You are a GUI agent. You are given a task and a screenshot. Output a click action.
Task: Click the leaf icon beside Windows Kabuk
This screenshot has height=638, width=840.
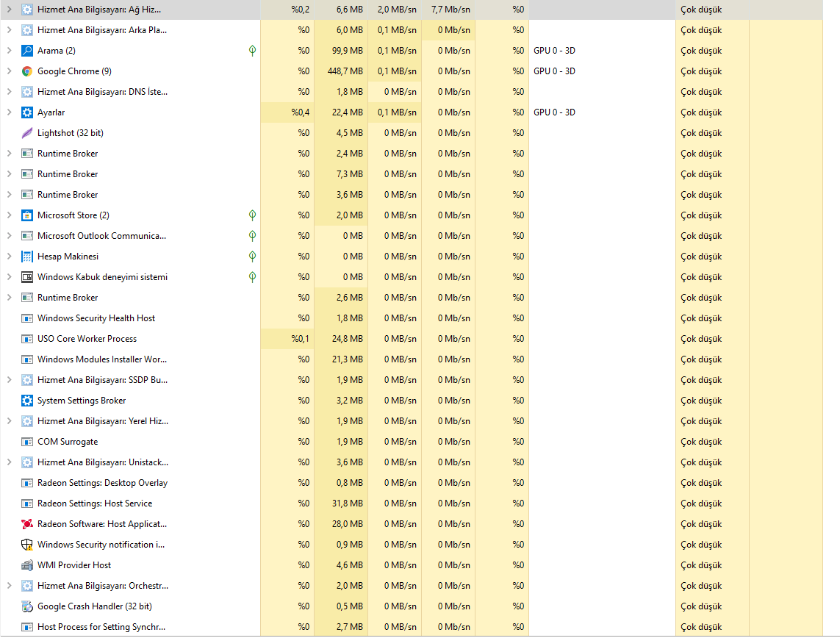pyautogui.click(x=252, y=277)
